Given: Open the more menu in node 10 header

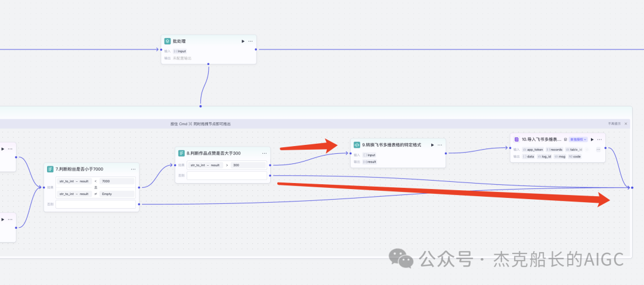Looking at the screenshot, I should 599,140.
